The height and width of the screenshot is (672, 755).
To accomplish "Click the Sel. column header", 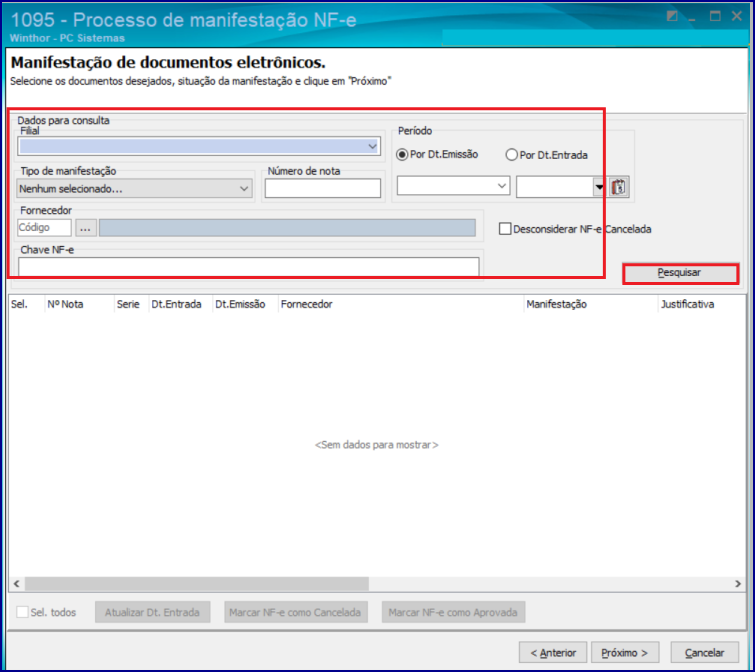I will coord(26,304).
